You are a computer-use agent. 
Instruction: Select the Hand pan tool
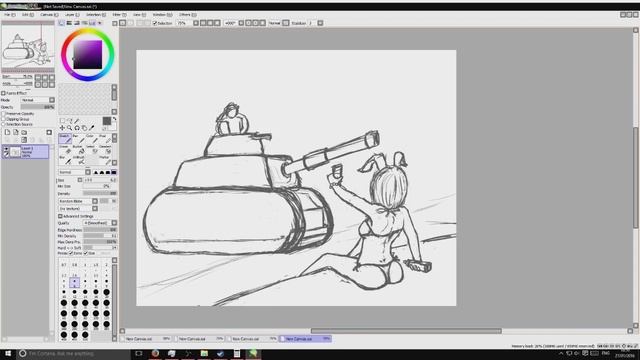click(84, 128)
